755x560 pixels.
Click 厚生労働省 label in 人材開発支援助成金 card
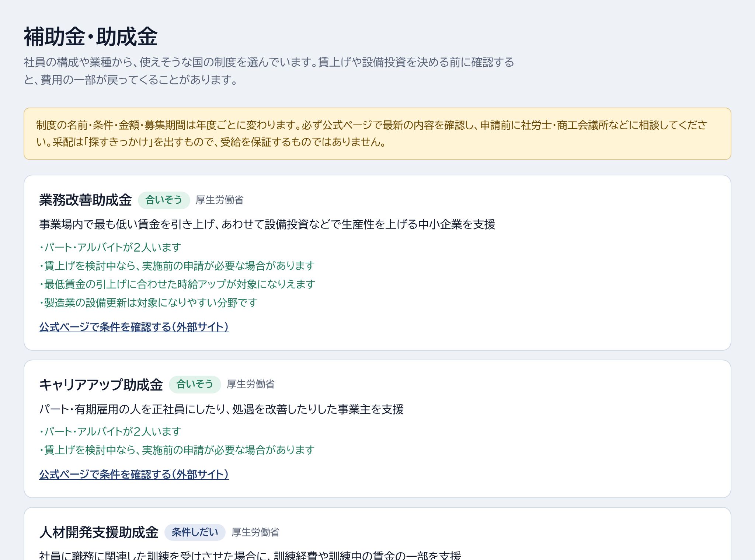(255, 532)
